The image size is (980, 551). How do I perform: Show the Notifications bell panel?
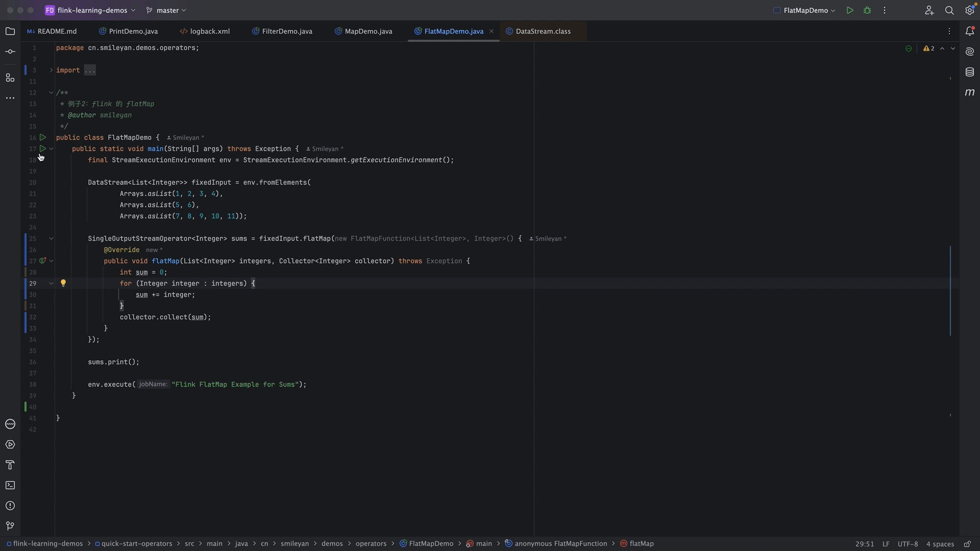(x=970, y=31)
